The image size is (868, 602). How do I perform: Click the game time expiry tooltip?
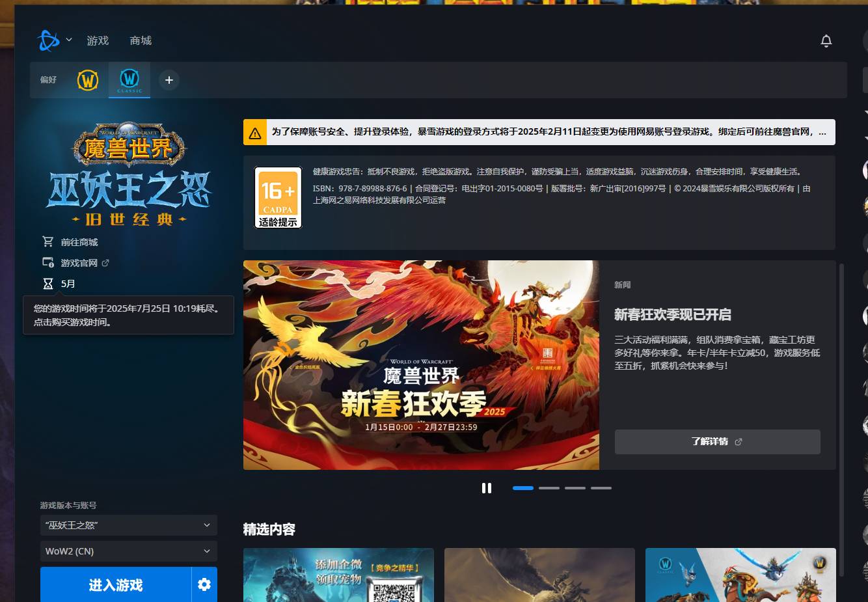(x=128, y=315)
